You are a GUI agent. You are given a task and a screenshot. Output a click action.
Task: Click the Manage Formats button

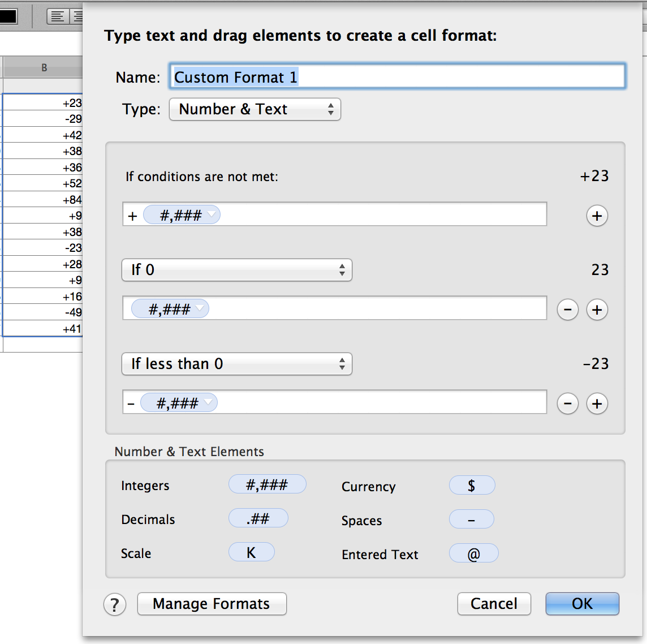click(x=212, y=604)
